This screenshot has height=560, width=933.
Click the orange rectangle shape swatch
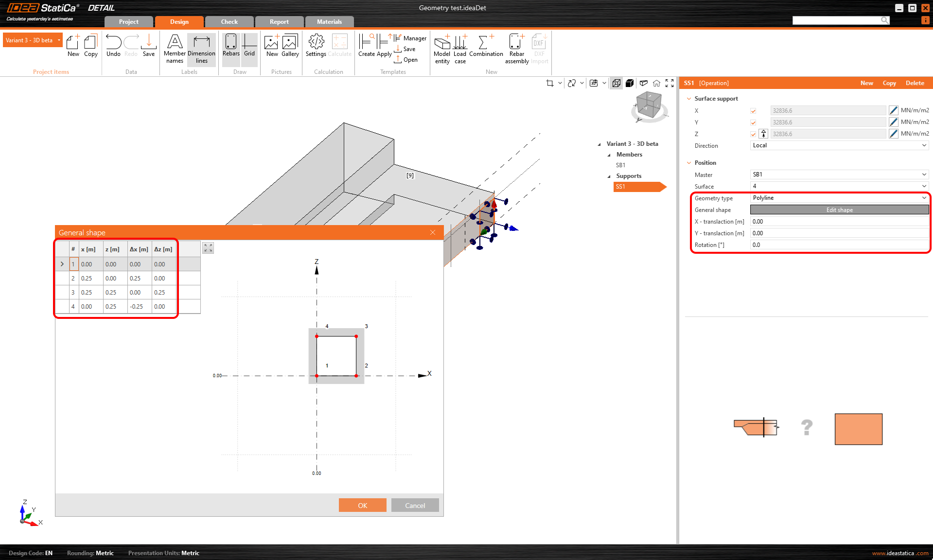[x=858, y=429]
